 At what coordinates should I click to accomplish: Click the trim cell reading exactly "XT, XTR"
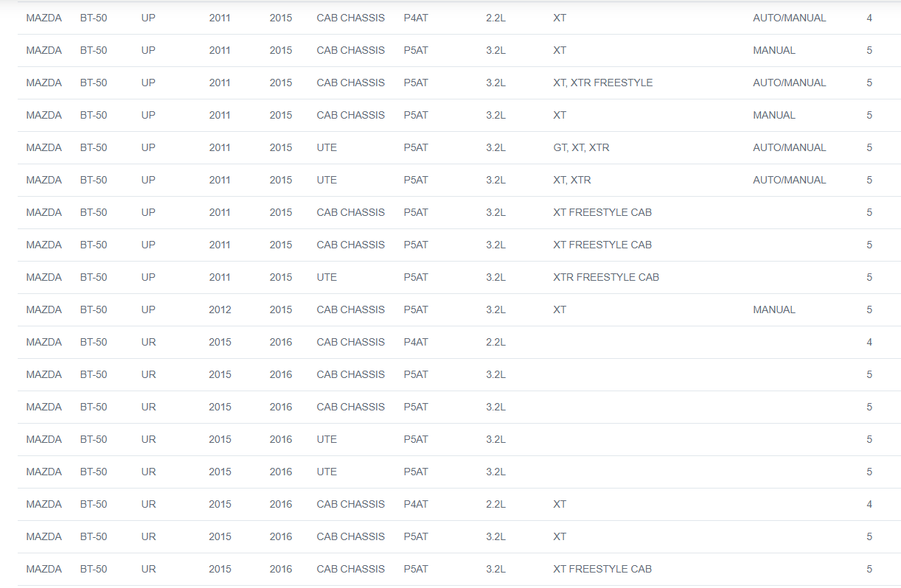[x=571, y=180]
